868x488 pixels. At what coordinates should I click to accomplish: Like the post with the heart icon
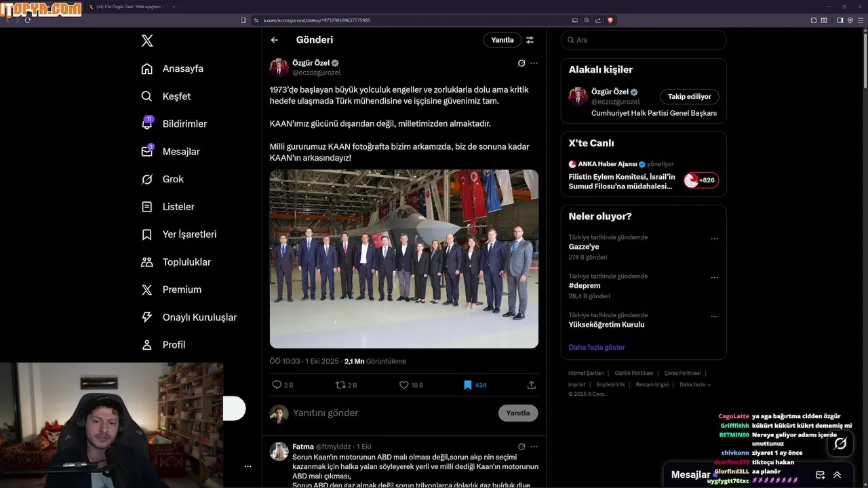(403, 385)
